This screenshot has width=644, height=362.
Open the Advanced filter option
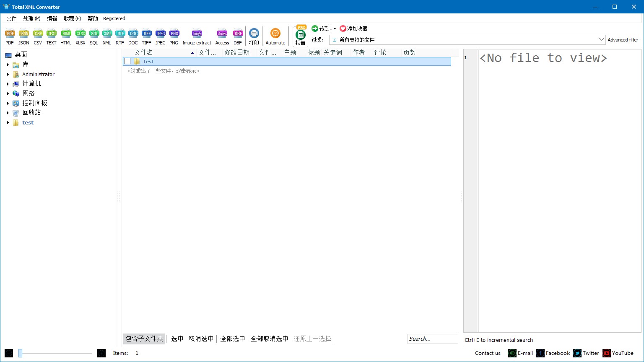(623, 40)
